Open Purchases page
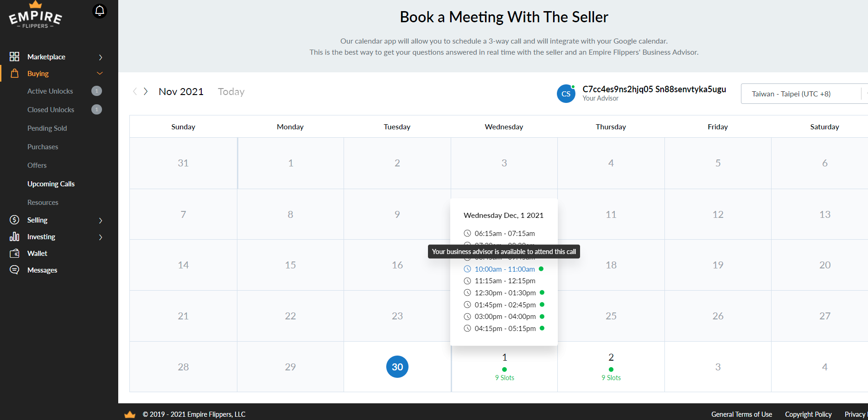This screenshot has height=420, width=868. (43, 146)
